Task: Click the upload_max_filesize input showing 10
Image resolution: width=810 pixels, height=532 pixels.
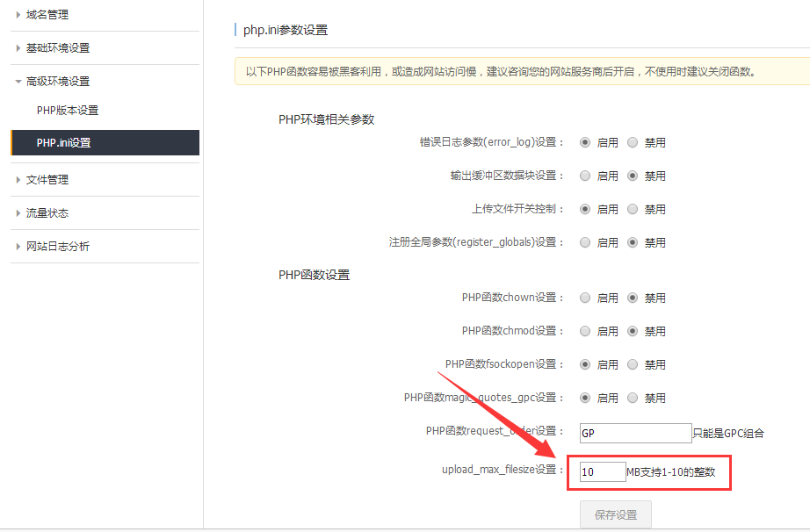Action: (x=602, y=471)
